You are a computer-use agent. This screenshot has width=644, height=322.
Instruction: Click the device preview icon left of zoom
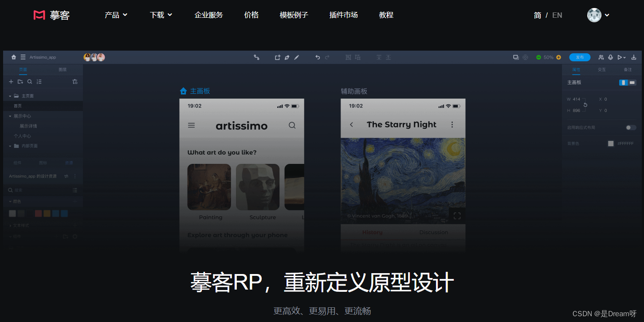pos(516,57)
